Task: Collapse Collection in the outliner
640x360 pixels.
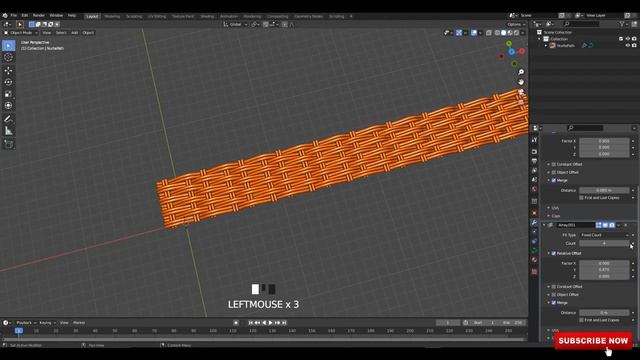Action: coord(539,39)
